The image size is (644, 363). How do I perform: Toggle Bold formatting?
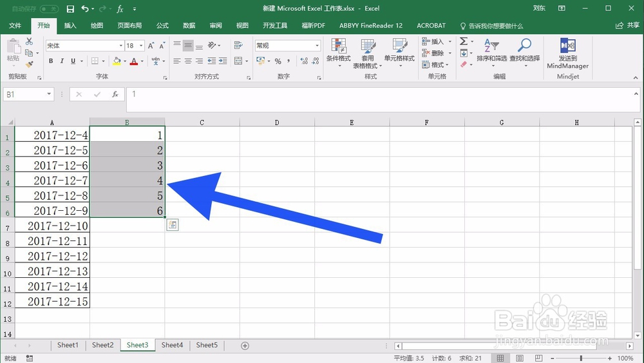(51, 61)
